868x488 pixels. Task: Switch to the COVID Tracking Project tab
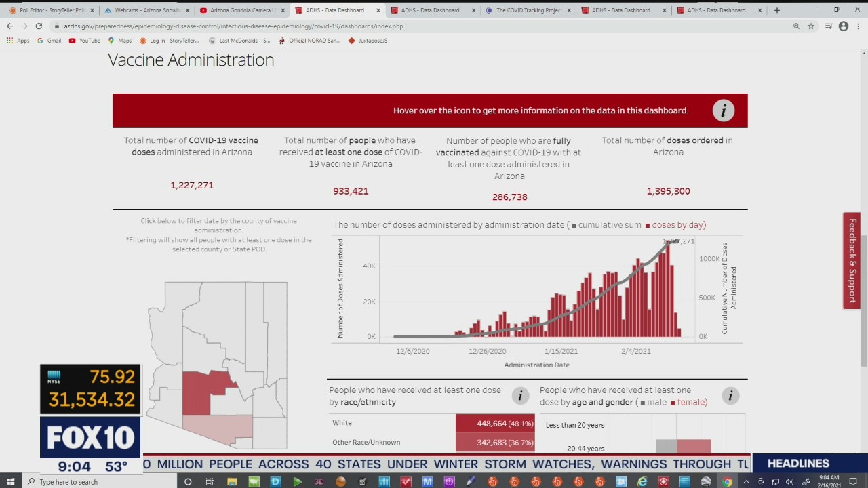pyautogui.click(x=528, y=10)
